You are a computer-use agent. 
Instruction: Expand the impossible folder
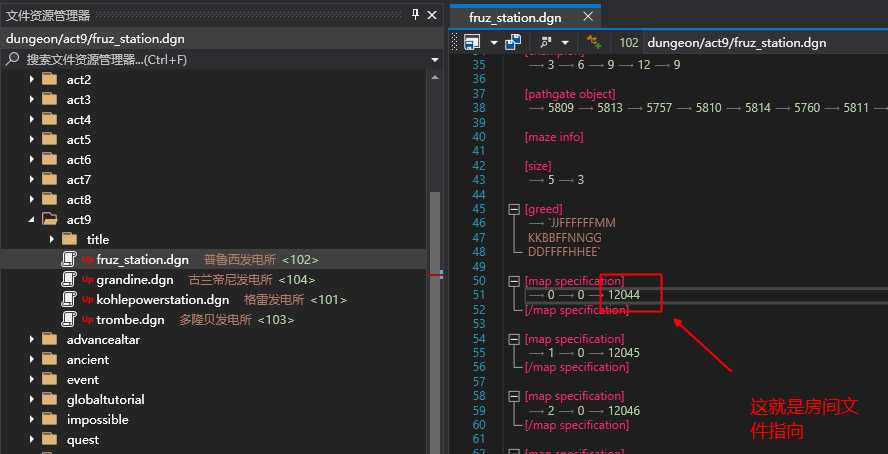point(31,419)
